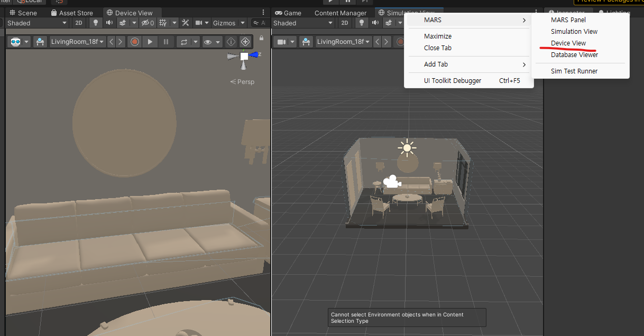Toggle effects layers icon in Simulation View
The height and width of the screenshot is (336, 644).
click(389, 23)
